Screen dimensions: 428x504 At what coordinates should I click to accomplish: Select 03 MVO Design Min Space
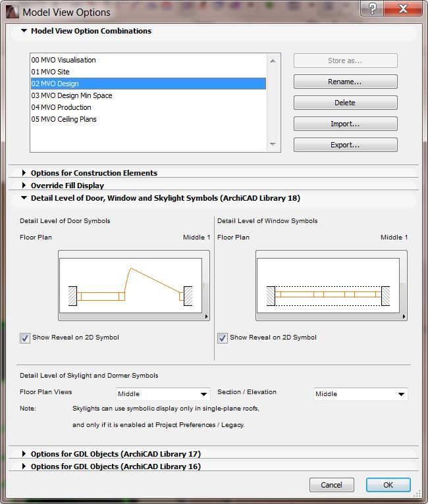[x=148, y=95]
